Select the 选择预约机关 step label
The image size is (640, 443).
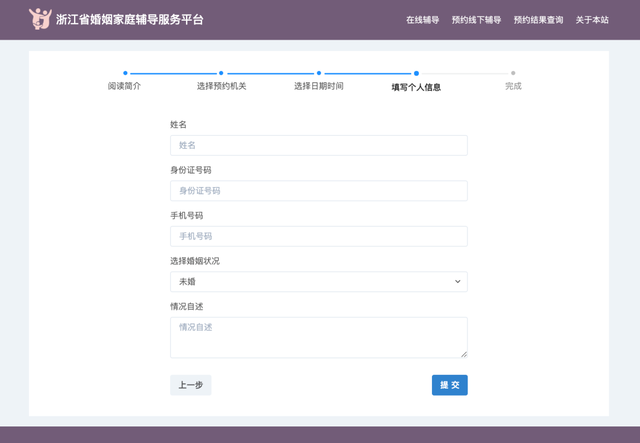(221, 86)
